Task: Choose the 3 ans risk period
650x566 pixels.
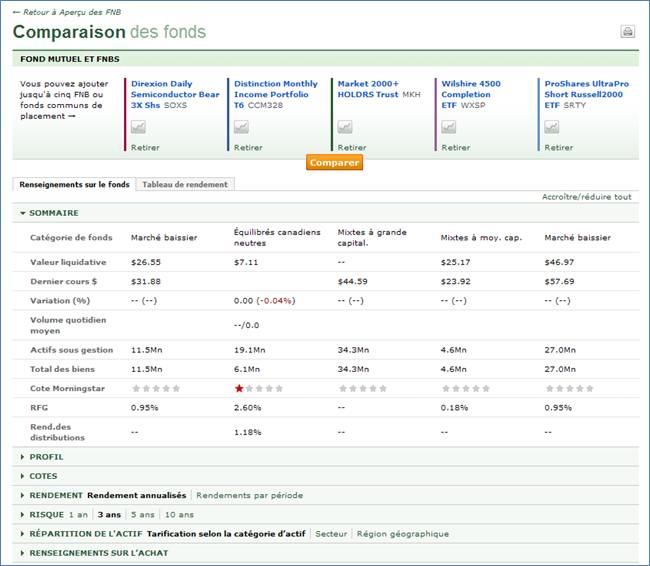Action: pyautogui.click(x=109, y=515)
